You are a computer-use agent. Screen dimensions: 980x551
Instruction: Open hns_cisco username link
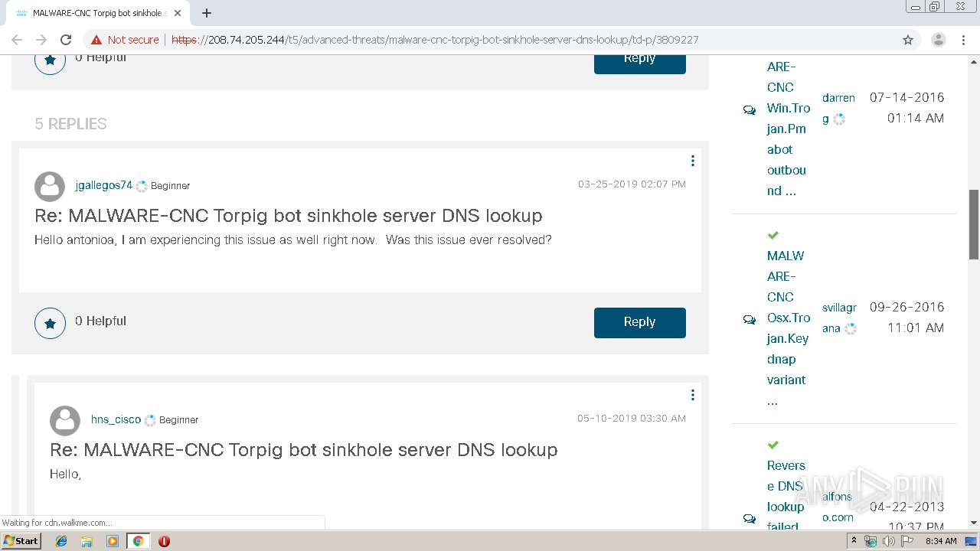116,419
